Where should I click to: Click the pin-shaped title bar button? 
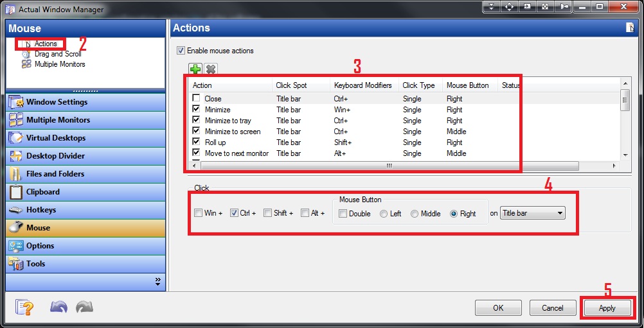point(562,6)
